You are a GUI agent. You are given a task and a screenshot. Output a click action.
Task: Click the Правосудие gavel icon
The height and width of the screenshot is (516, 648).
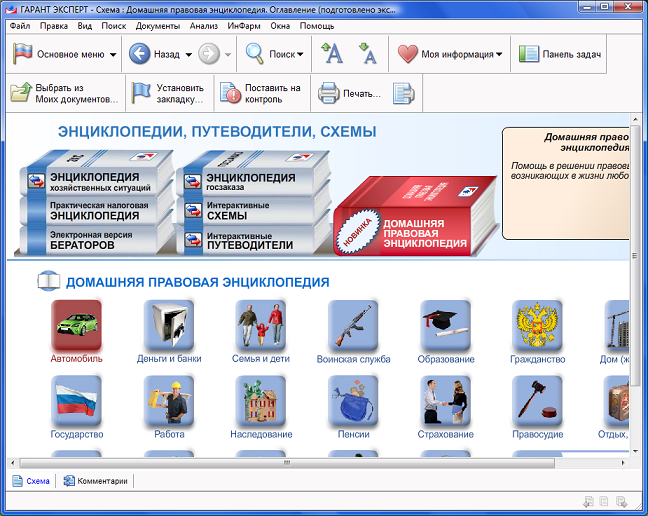tap(537, 401)
